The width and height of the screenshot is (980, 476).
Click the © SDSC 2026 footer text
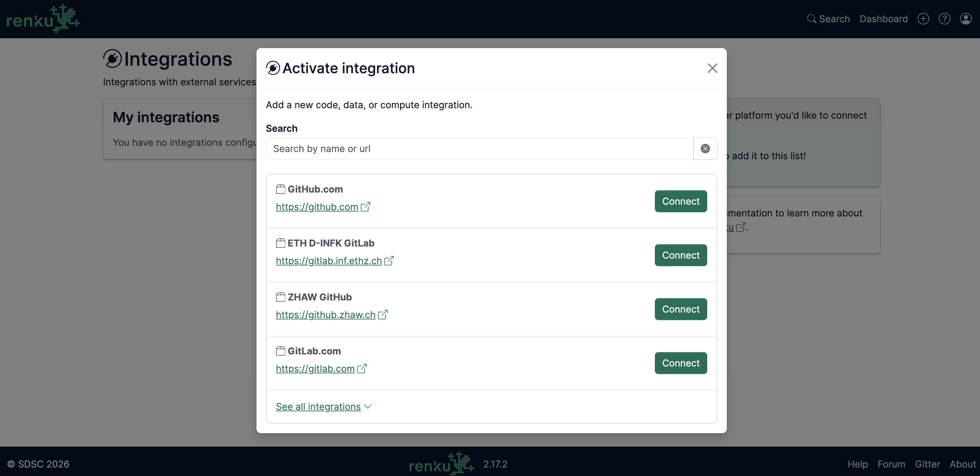pos(38,464)
